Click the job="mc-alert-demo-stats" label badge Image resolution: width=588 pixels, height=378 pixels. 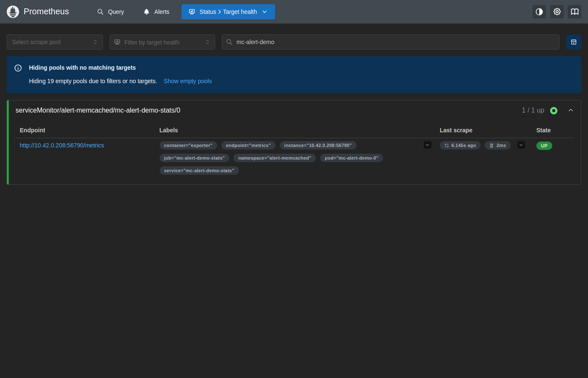tap(194, 158)
